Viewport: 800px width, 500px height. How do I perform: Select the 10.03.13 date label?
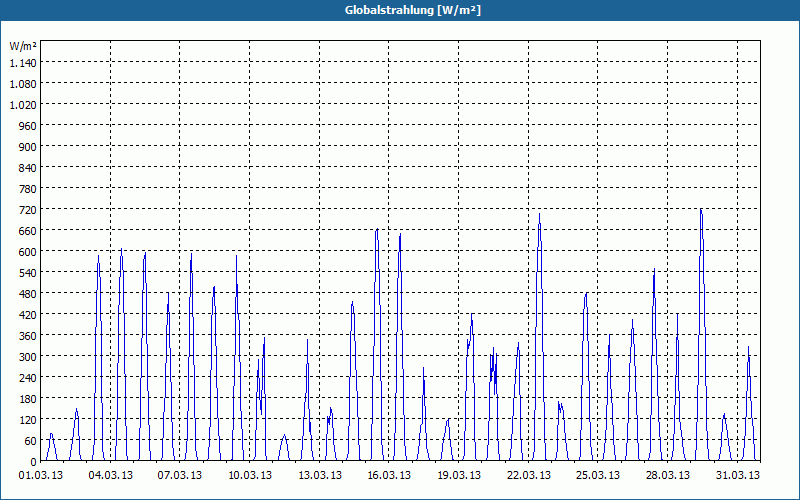(250, 476)
